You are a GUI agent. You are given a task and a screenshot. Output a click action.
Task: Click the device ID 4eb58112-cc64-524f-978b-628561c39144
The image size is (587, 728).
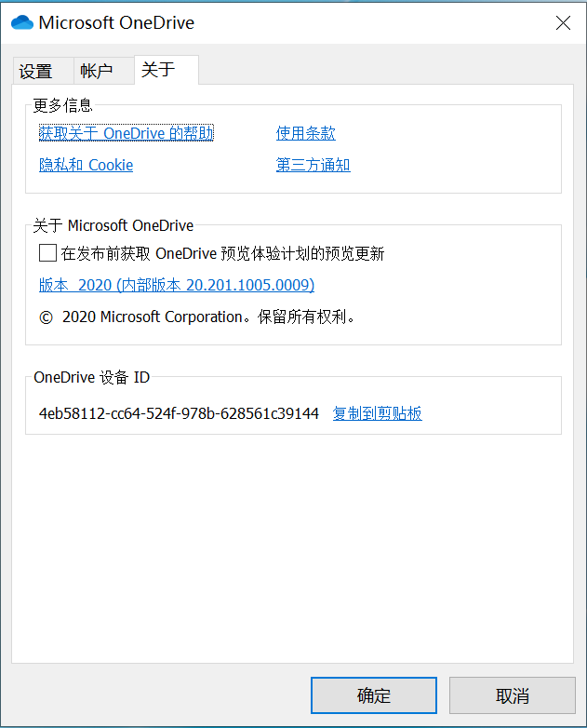[x=179, y=413]
